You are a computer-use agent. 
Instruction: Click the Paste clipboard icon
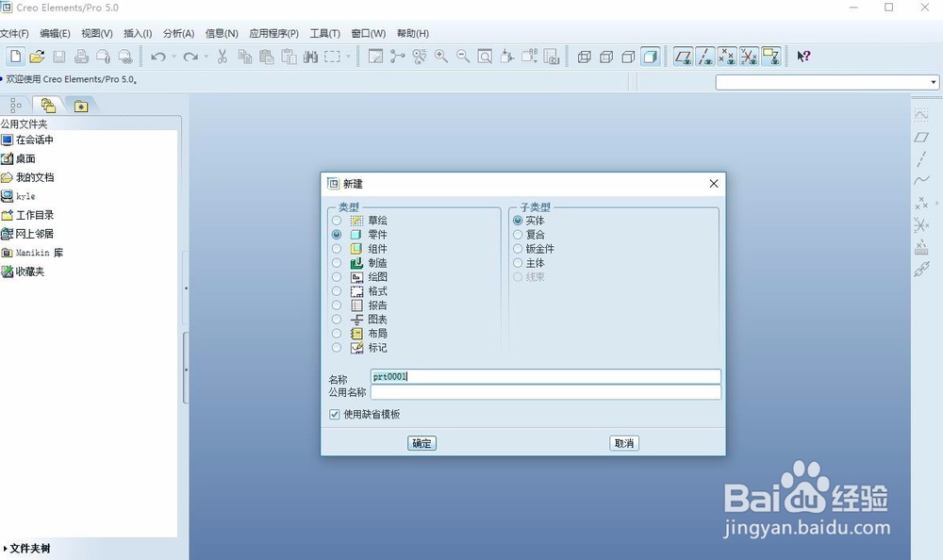(267, 57)
